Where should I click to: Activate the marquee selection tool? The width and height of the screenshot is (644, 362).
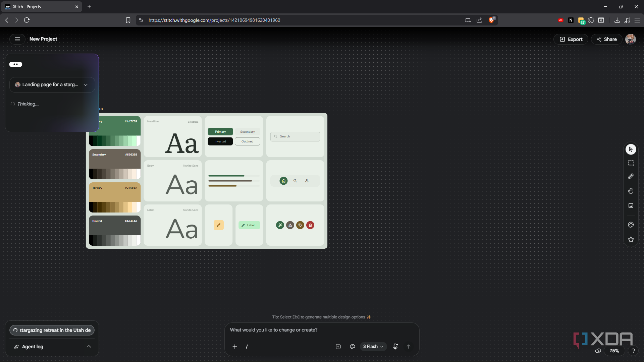point(631,163)
